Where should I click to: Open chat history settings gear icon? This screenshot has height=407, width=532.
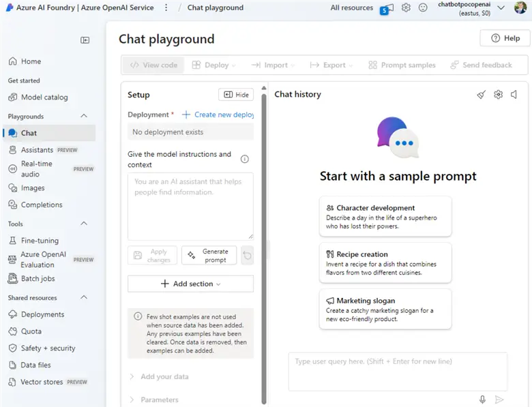498,94
